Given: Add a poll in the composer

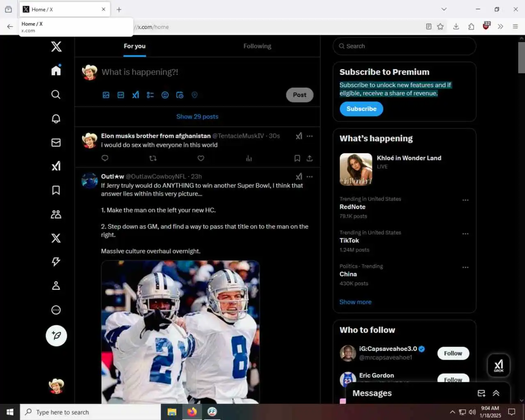Looking at the screenshot, I should 150,95.
